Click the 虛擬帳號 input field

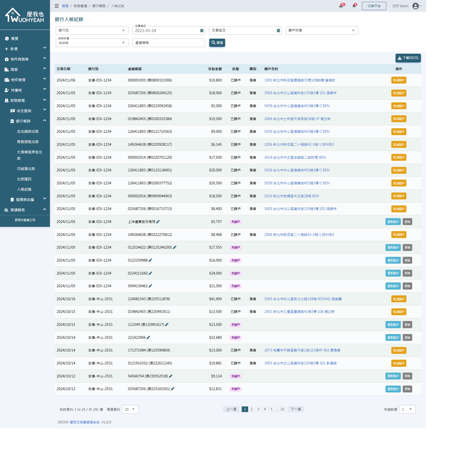(168, 43)
